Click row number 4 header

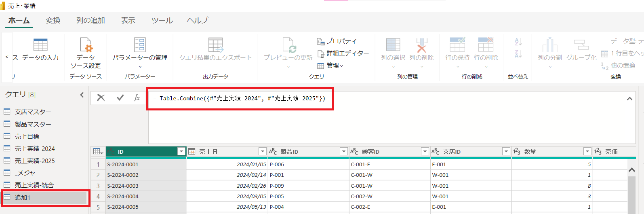point(98,196)
